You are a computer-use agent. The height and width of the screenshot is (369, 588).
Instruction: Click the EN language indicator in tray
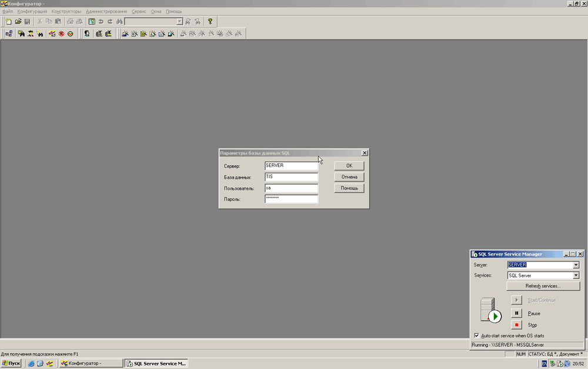pyautogui.click(x=544, y=364)
